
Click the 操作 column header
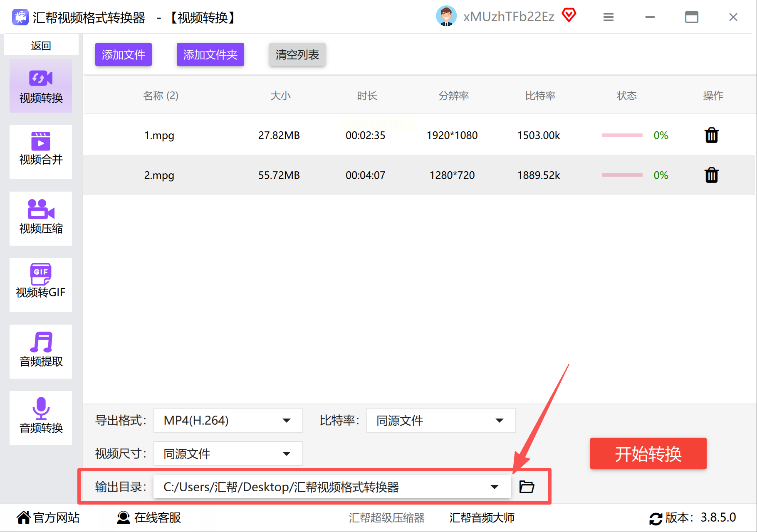713,96
